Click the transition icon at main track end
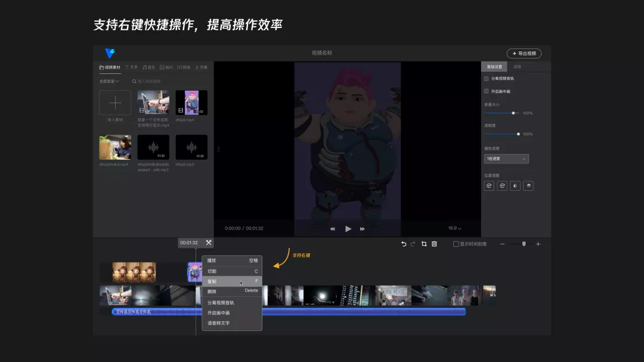This screenshot has width=644, height=362. coord(492,294)
